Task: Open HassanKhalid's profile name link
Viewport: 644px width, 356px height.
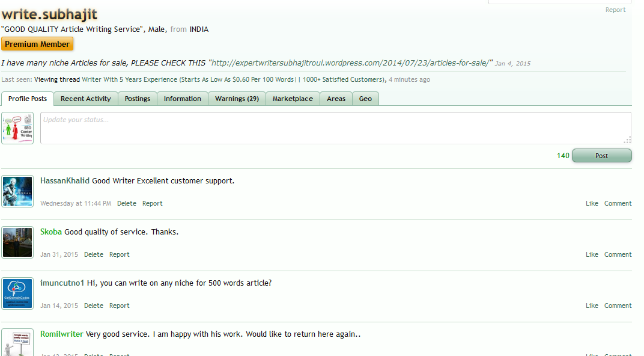Action: click(x=64, y=181)
